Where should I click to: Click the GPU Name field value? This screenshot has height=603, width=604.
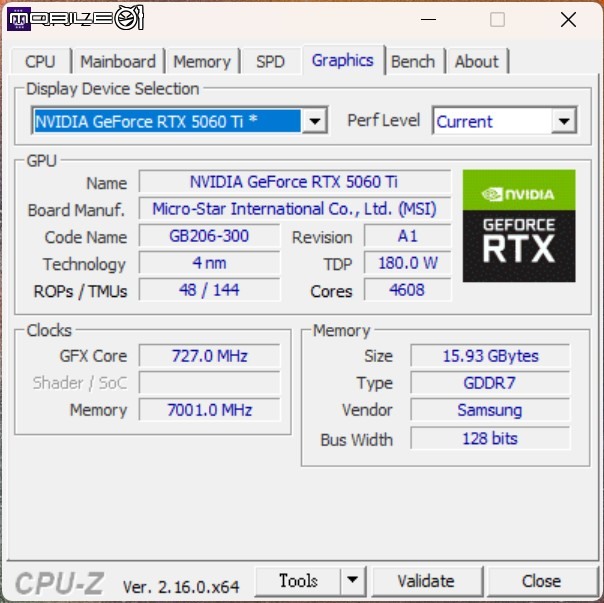tap(295, 181)
